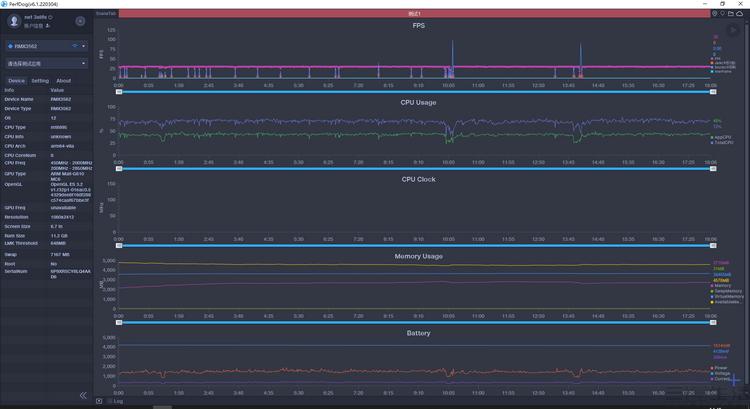Click the user avatar icon
The height and width of the screenshot is (409, 750).
click(14, 20)
